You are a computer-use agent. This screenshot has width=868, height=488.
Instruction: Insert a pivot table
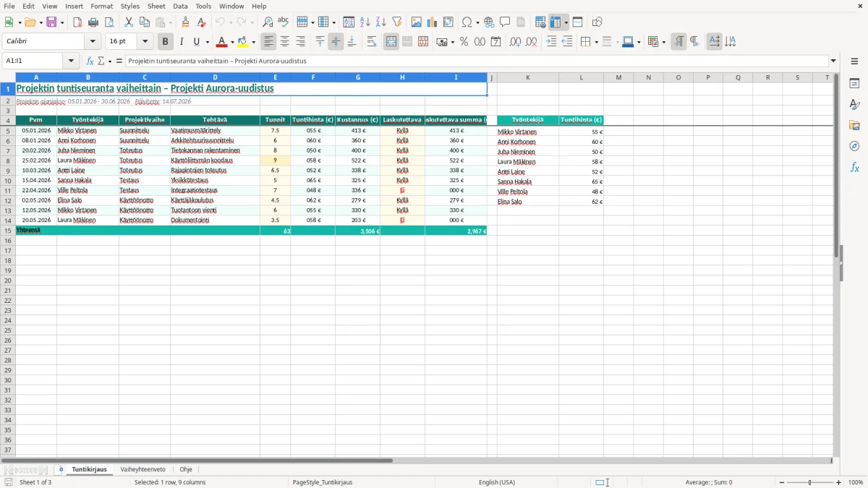448,22
